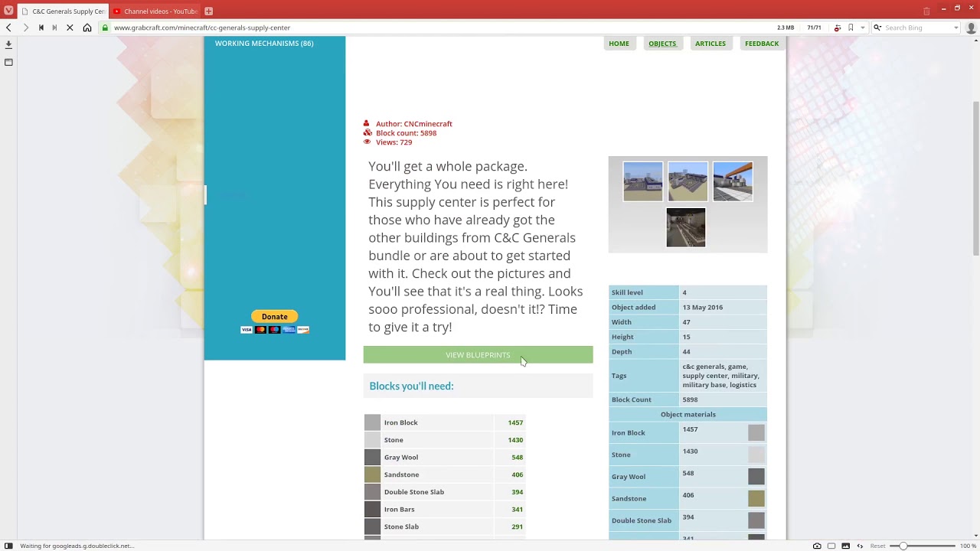Expand the search history dropdown arrow
The image size is (980, 551).
[x=956, y=28]
